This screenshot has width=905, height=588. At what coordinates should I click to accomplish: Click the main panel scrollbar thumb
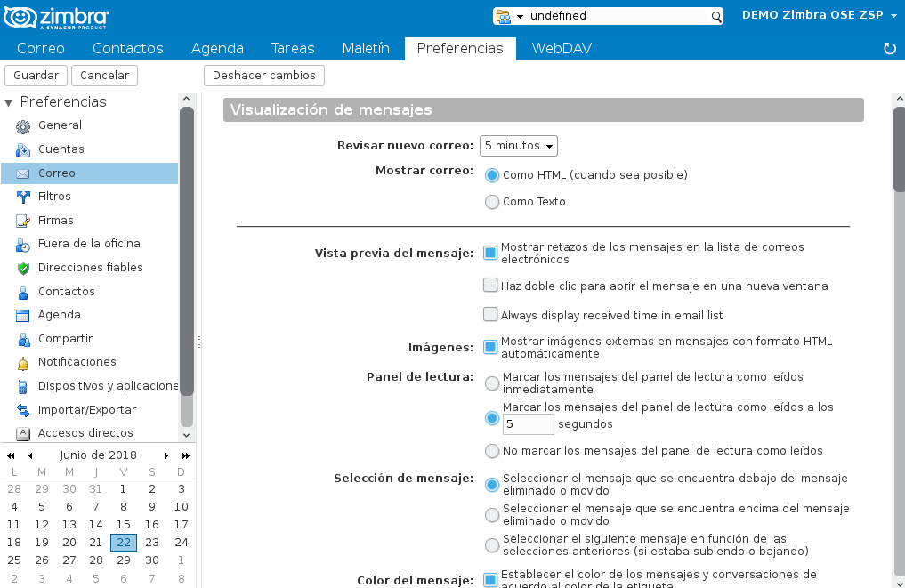pyautogui.click(x=900, y=149)
